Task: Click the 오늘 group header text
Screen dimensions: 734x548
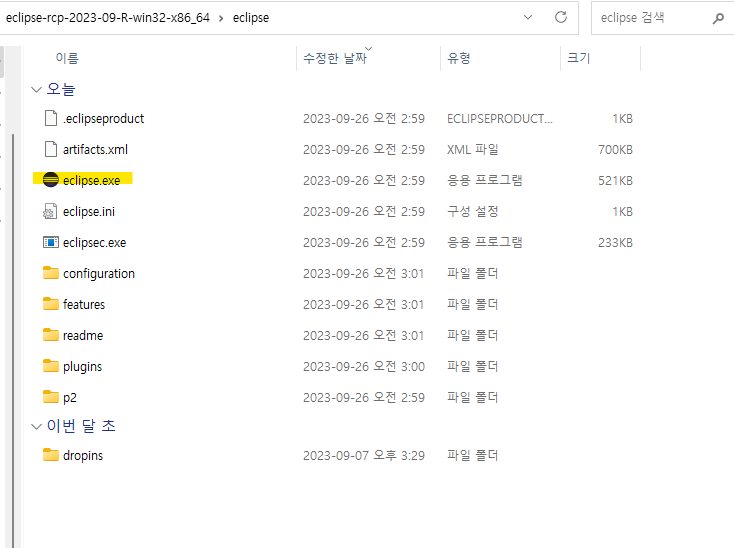Action: 61,89
